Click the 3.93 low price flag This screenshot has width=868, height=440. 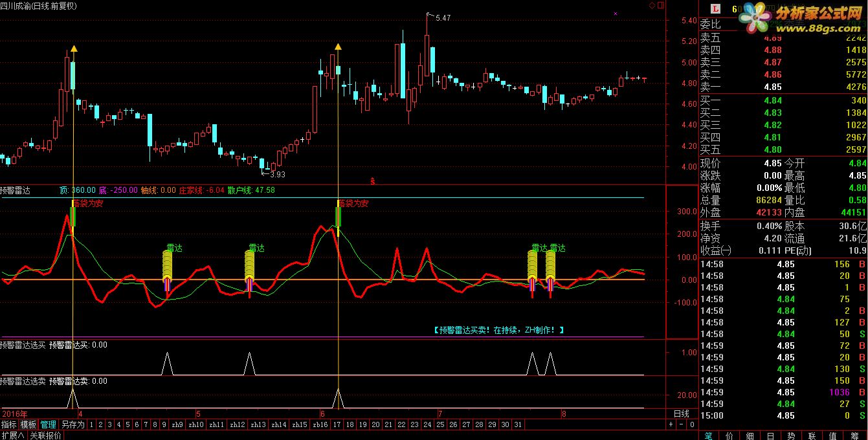[277, 174]
